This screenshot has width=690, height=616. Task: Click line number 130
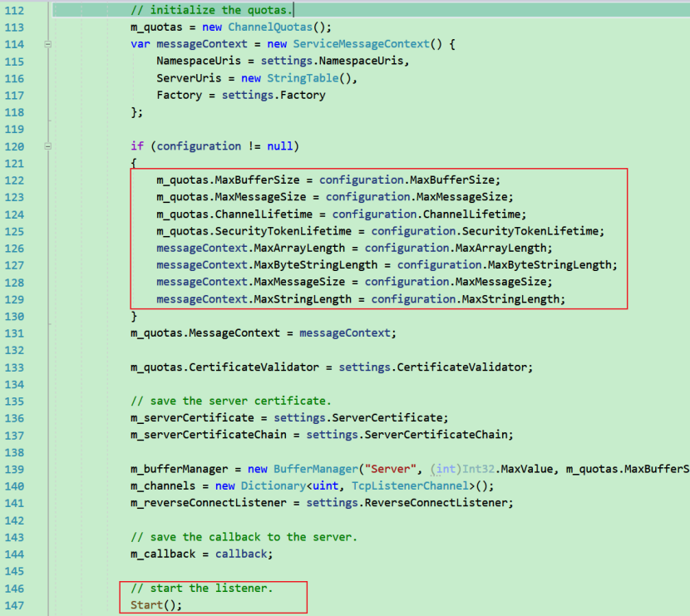coord(14,317)
